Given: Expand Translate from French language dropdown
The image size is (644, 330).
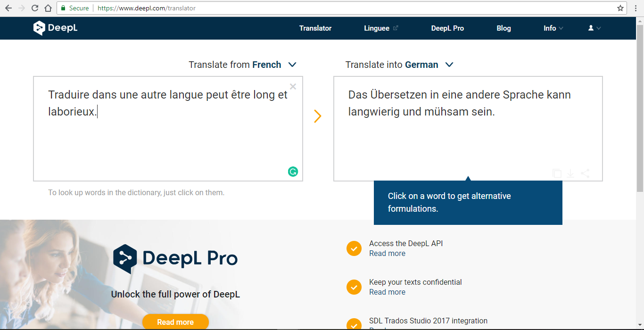Looking at the screenshot, I should pos(292,65).
